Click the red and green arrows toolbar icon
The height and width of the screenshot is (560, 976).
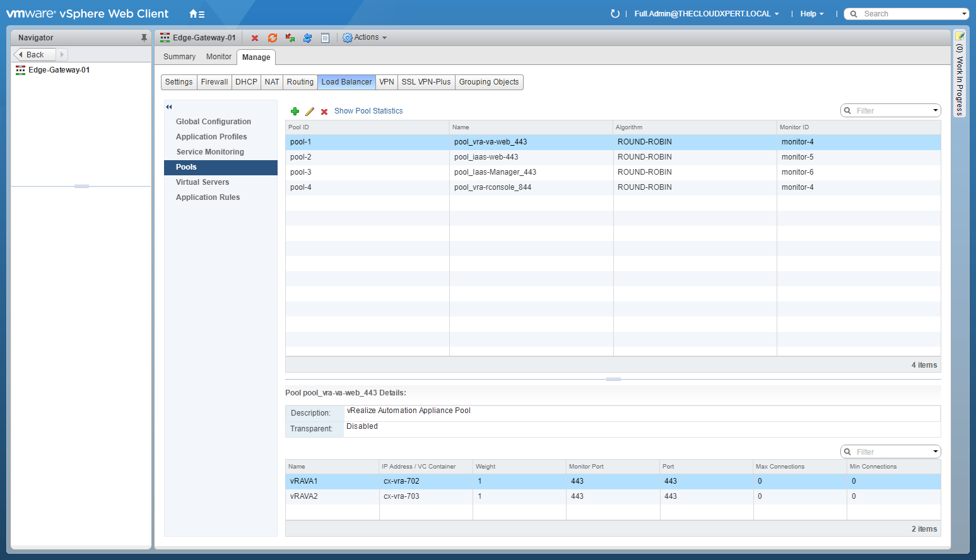290,38
